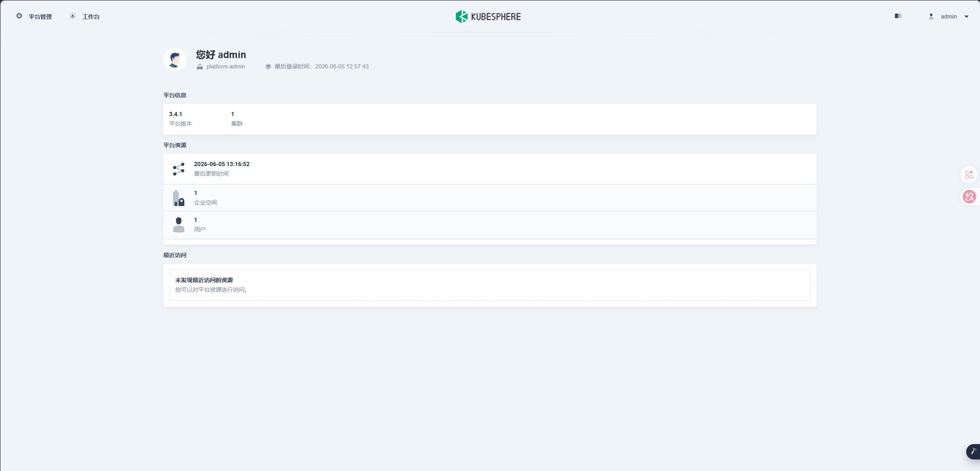Click the dashboard icon beside 工作台
This screenshot has width=980, height=471.
pos(73,16)
